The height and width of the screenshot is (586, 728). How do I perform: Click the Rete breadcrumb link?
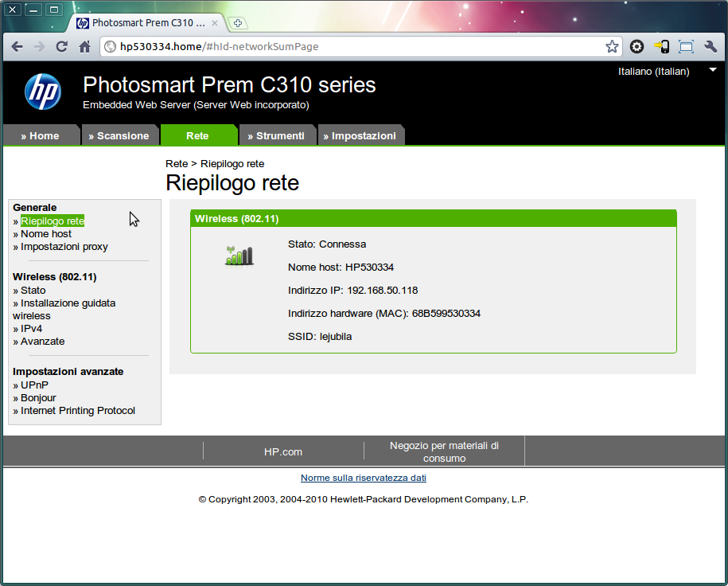click(177, 163)
